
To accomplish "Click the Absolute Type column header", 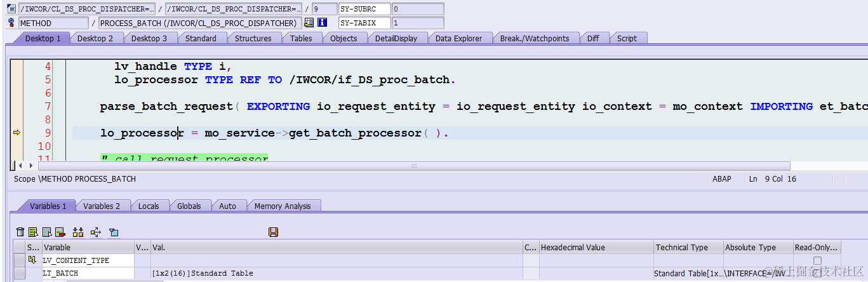I will [x=758, y=248].
